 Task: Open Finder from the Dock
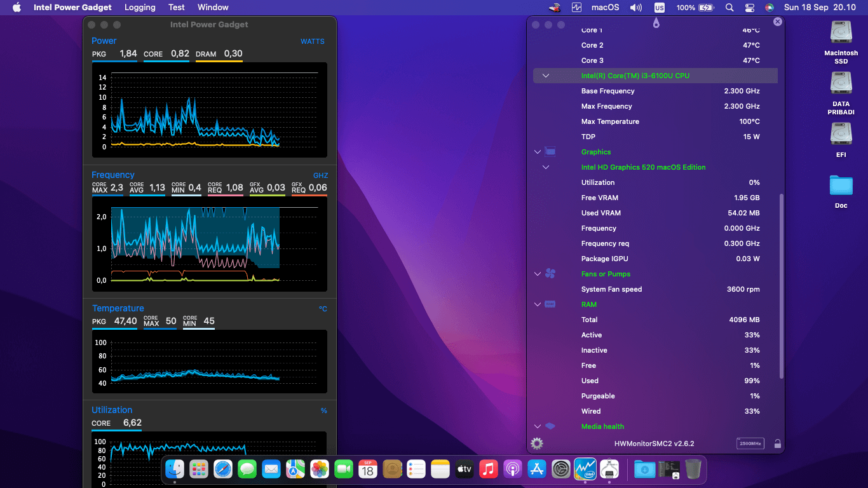tap(175, 470)
